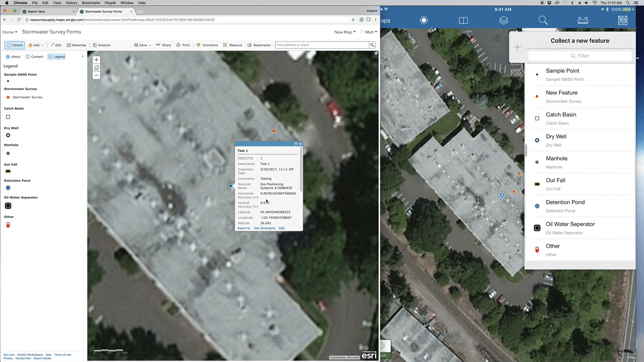Click the Find address or place field
644x362 pixels.
322,45
